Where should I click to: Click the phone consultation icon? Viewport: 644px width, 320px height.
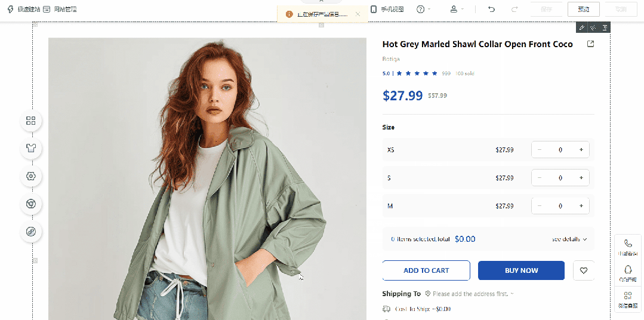(x=628, y=244)
